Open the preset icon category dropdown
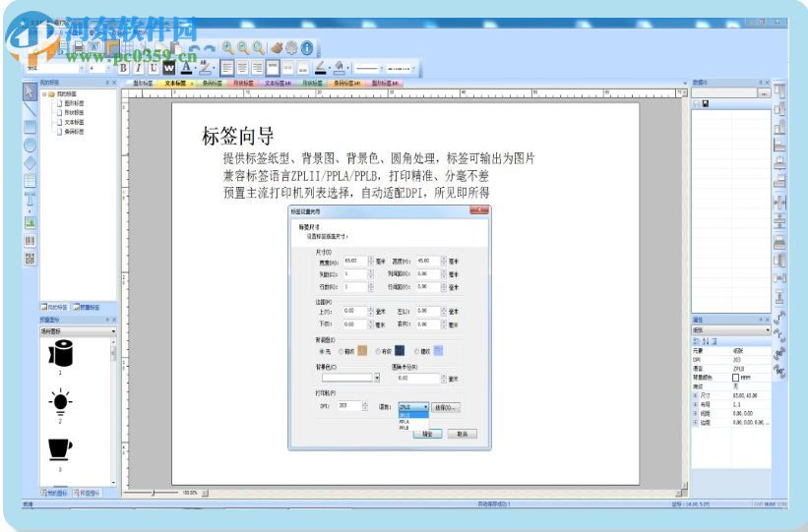 78,331
